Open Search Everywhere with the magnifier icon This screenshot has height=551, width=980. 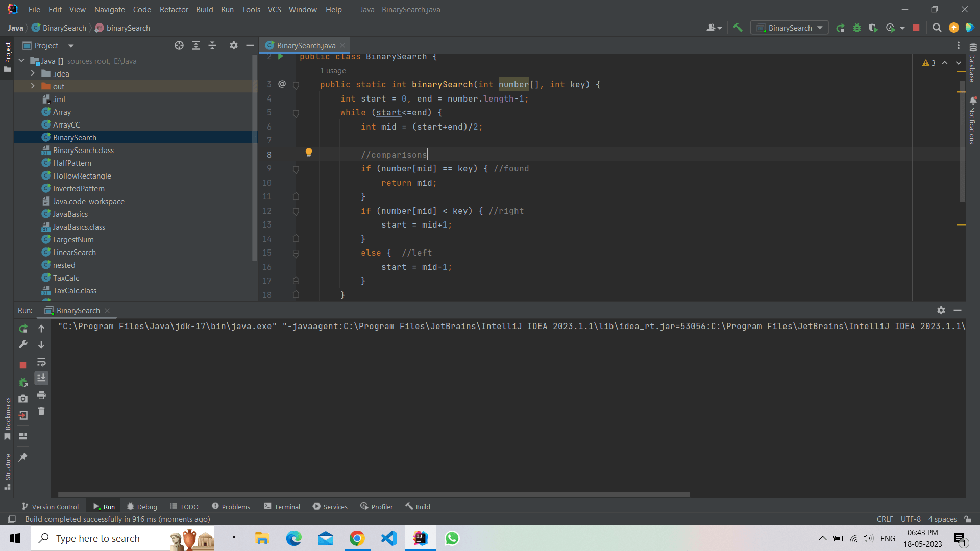[937, 28]
